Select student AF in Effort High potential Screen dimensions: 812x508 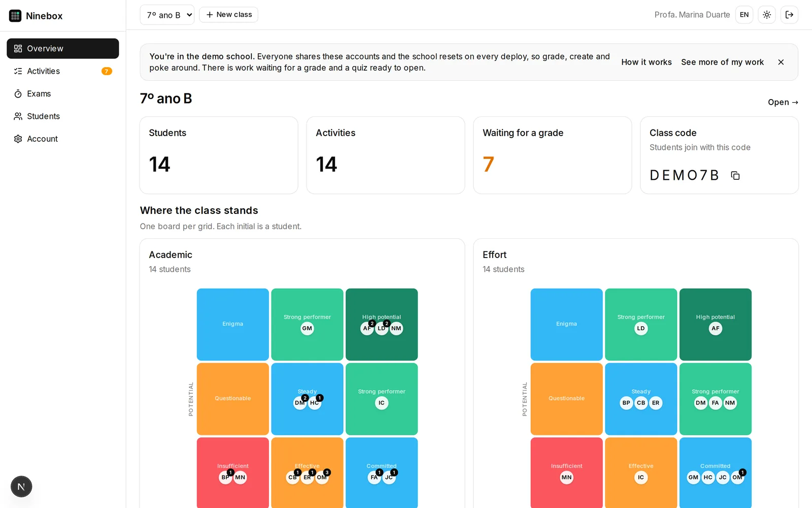716,329
